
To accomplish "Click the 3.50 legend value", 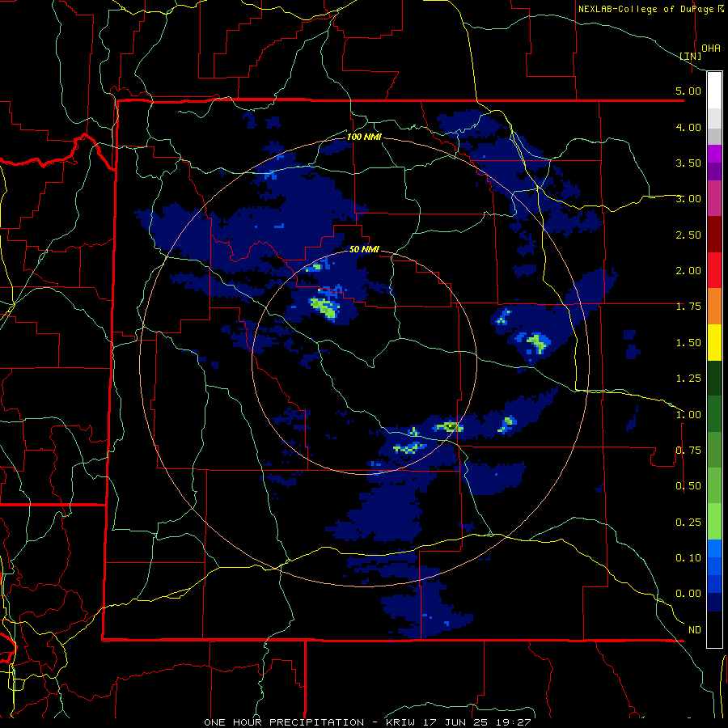I will click(x=688, y=163).
